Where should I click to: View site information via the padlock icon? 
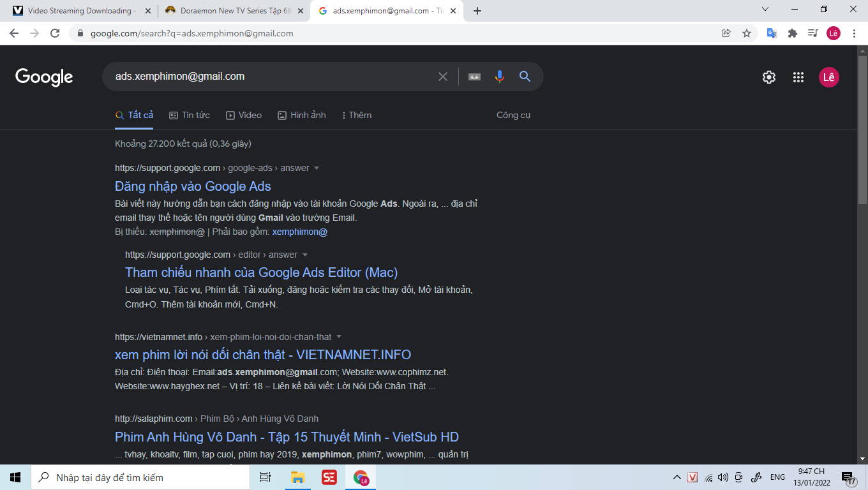coord(80,33)
